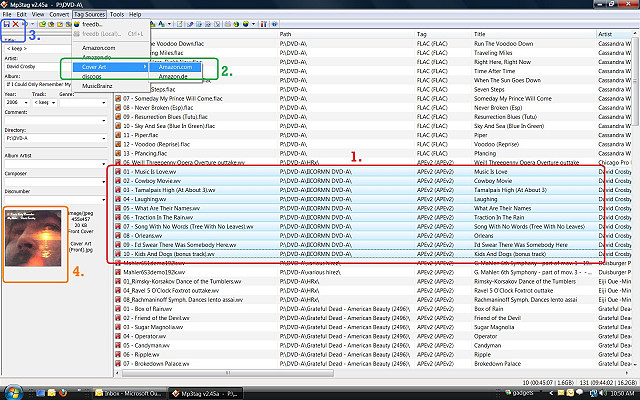Expand the Comment field dropdown
640x400 pixels.
tap(104, 120)
